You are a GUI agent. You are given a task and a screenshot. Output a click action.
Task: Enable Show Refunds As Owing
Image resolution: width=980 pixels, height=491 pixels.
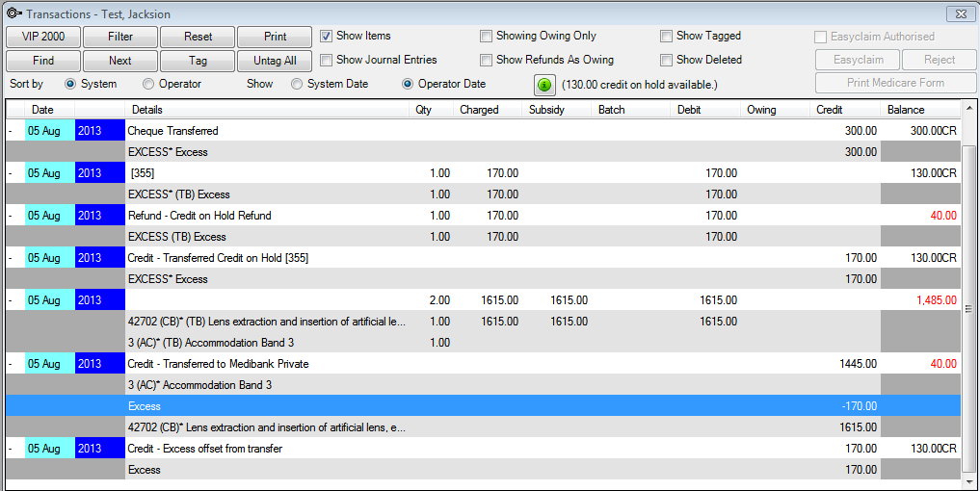486,60
